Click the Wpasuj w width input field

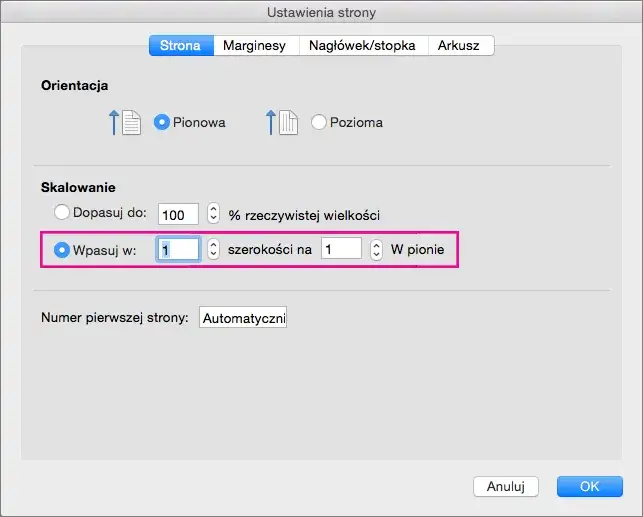coord(178,250)
